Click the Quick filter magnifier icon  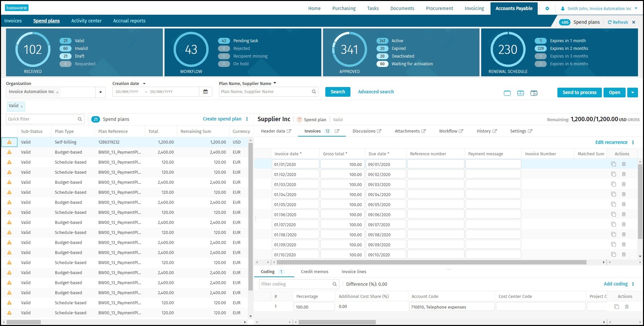(x=80, y=119)
